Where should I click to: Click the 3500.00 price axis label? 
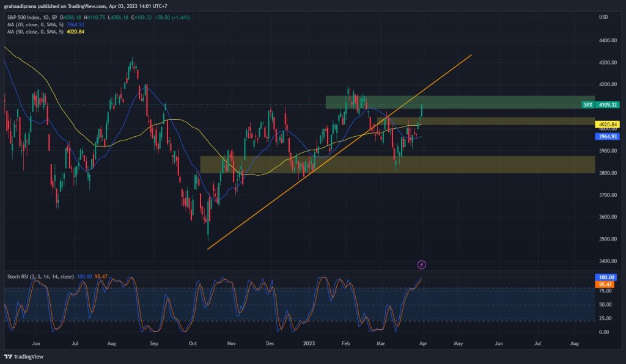608,239
